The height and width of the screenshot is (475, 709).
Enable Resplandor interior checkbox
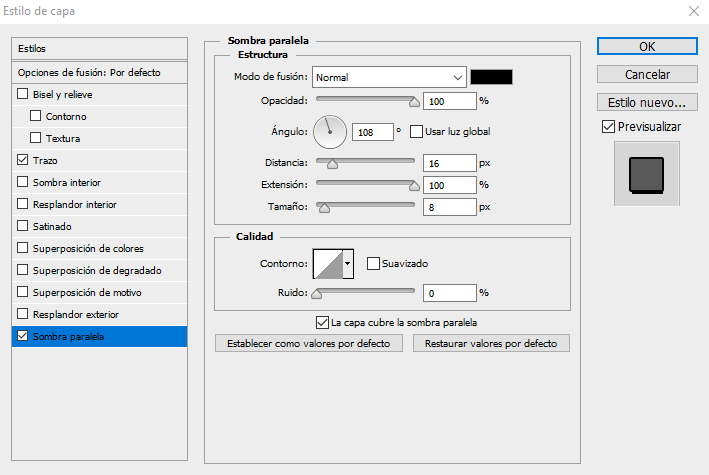point(22,204)
